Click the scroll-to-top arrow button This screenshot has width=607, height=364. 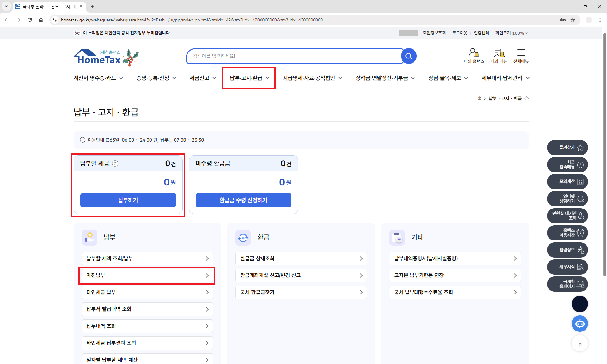pyautogui.click(x=579, y=343)
